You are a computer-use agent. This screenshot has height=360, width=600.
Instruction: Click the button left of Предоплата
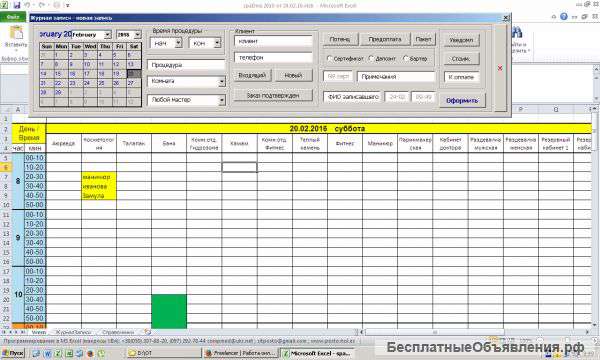point(340,39)
